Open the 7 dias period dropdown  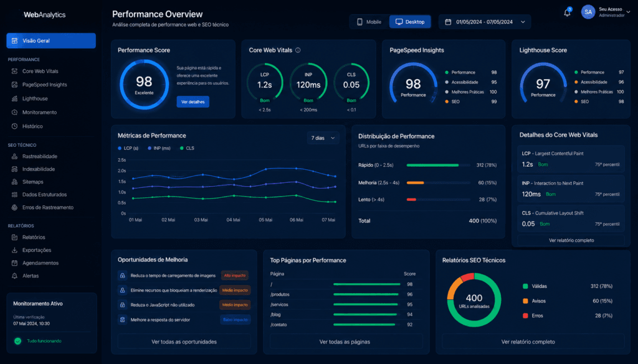323,138
